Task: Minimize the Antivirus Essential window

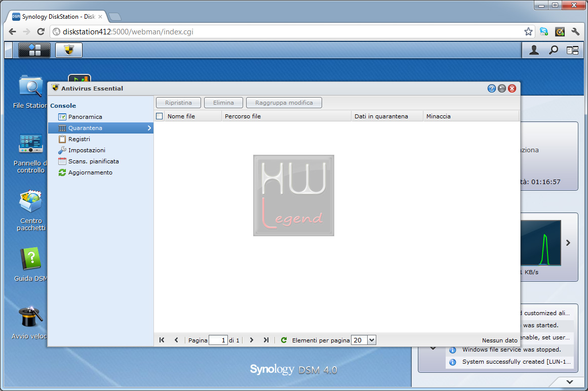Action: coord(502,89)
